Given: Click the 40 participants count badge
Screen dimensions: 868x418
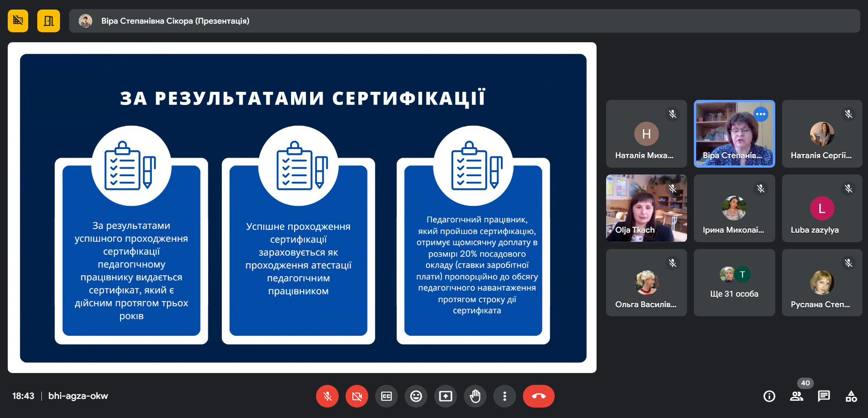Looking at the screenshot, I should 805,383.
